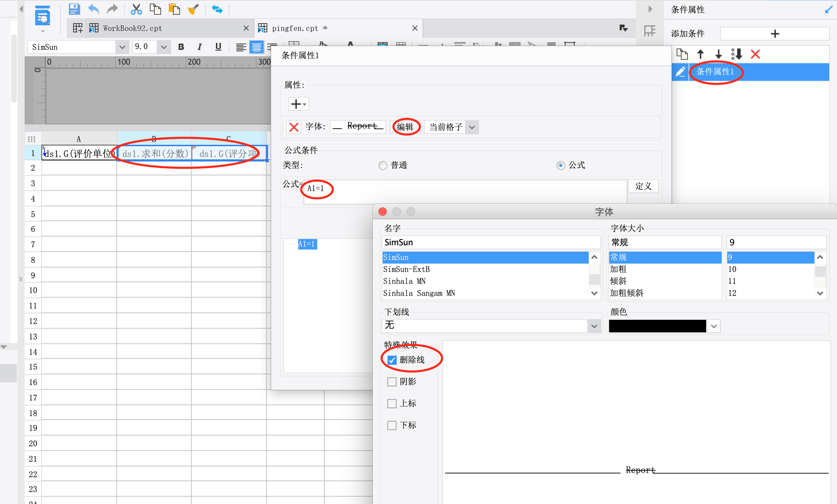Click the blue swap arrows icon

(217, 9)
